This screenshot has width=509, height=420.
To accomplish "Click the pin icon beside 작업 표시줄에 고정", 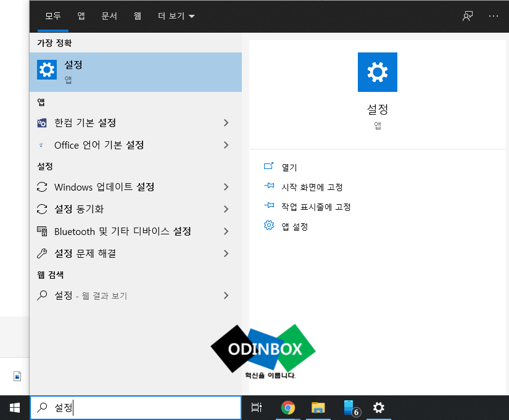I will [269, 205].
